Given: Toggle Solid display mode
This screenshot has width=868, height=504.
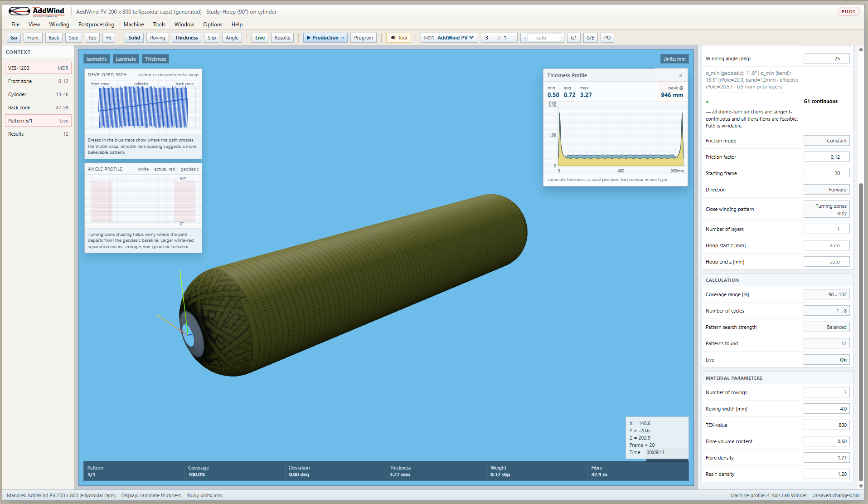Looking at the screenshot, I should click(134, 38).
